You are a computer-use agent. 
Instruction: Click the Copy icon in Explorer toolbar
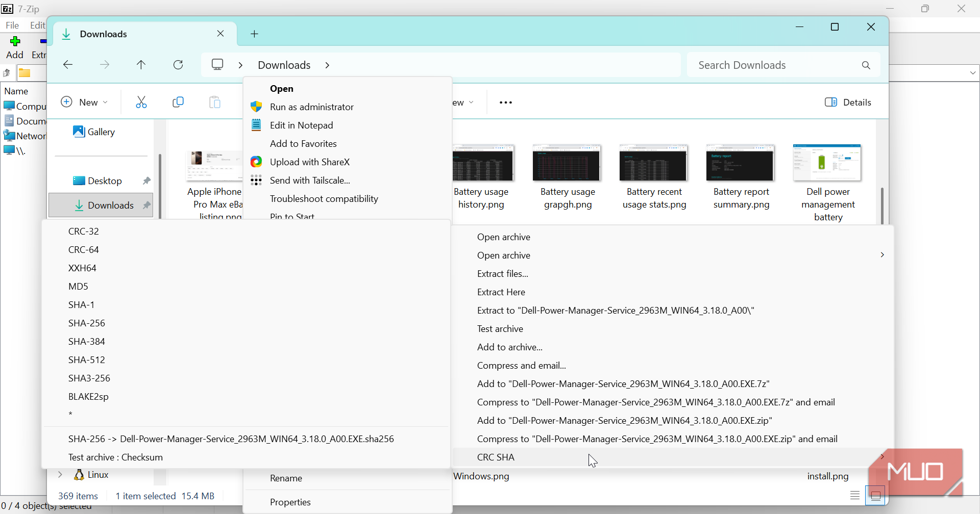pos(178,102)
